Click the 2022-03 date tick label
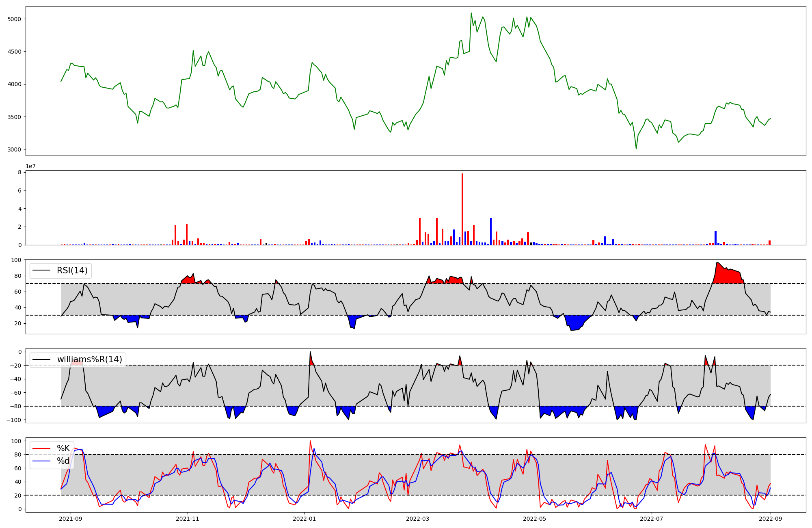Screen dimensions: 812x528 [418, 519]
